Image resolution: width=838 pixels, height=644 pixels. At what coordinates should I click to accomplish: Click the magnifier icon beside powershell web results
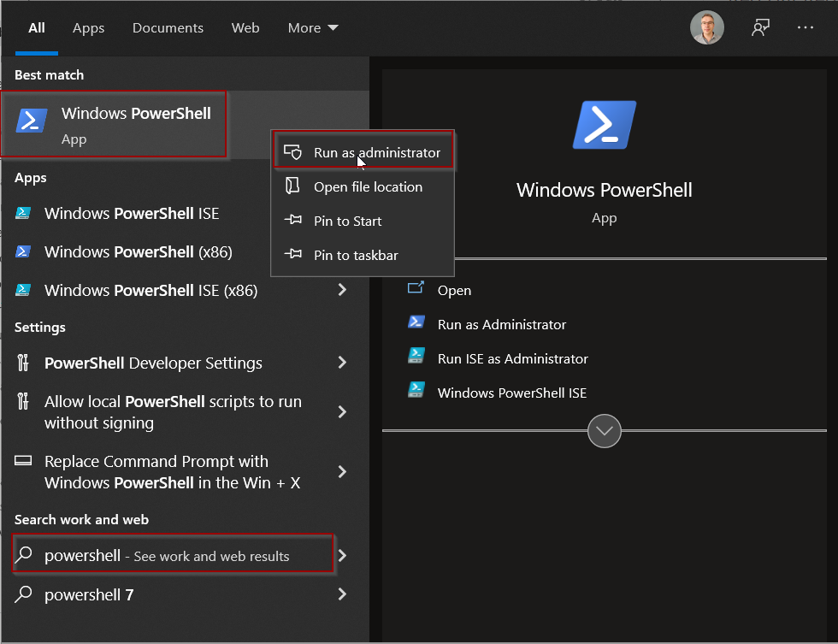click(x=24, y=555)
